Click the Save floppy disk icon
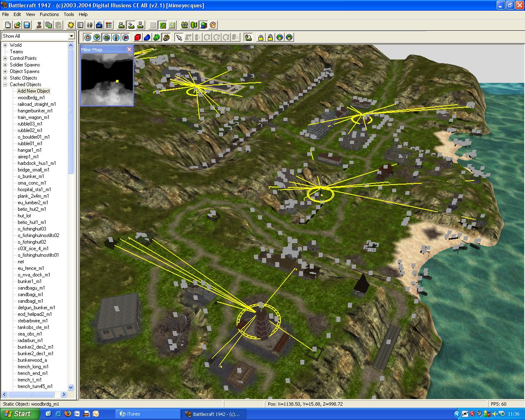525x420 pixels. pyautogui.click(x=27, y=25)
